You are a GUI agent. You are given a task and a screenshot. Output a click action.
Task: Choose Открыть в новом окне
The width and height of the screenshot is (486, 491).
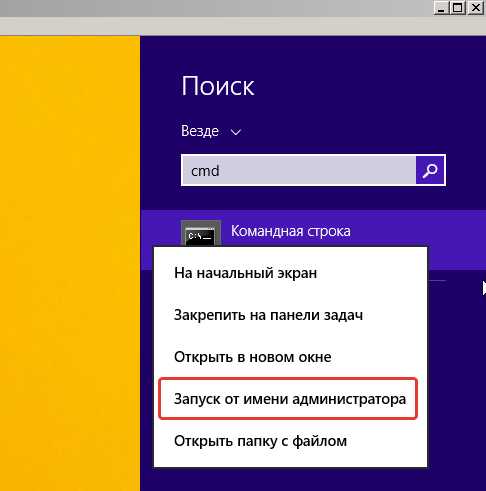[253, 357]
